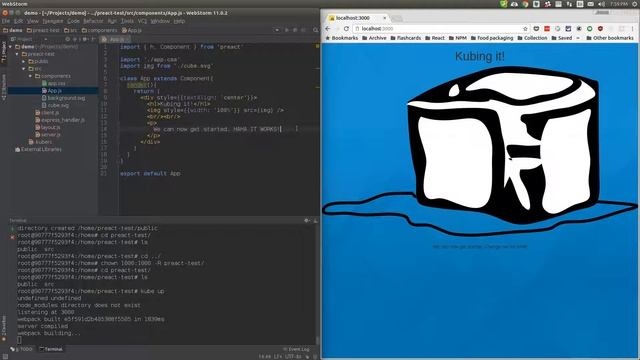Click the network arrows icon in system tray
640x360 pixels.
(x=569, y=4)
